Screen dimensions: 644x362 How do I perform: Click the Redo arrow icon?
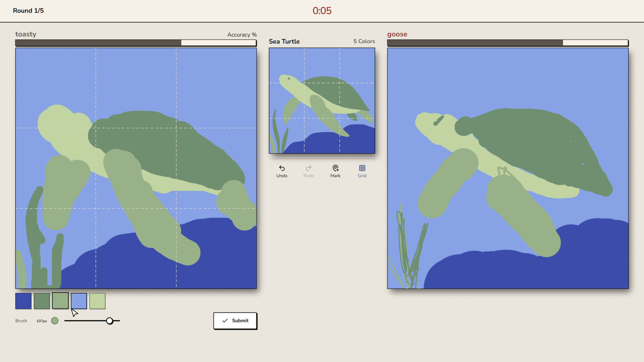coord(309,168)
